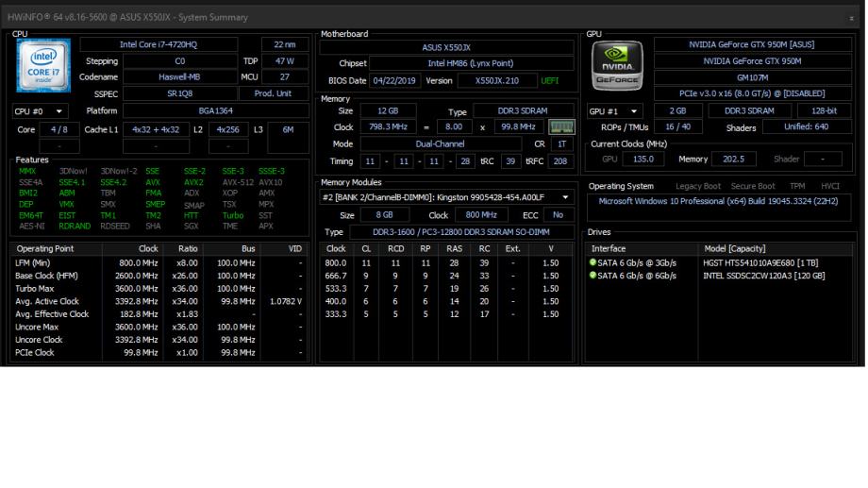The width and height of the screenshot is (868, 488).
Task: Click the Windows 10 Professional OS text
Action: click(719, 201)
